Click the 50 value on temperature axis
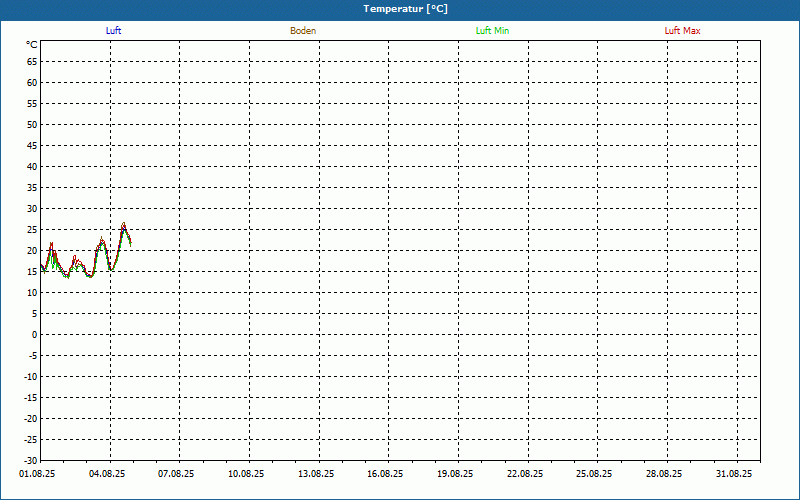This screenshot has width=800, height=500. [32, 124]
